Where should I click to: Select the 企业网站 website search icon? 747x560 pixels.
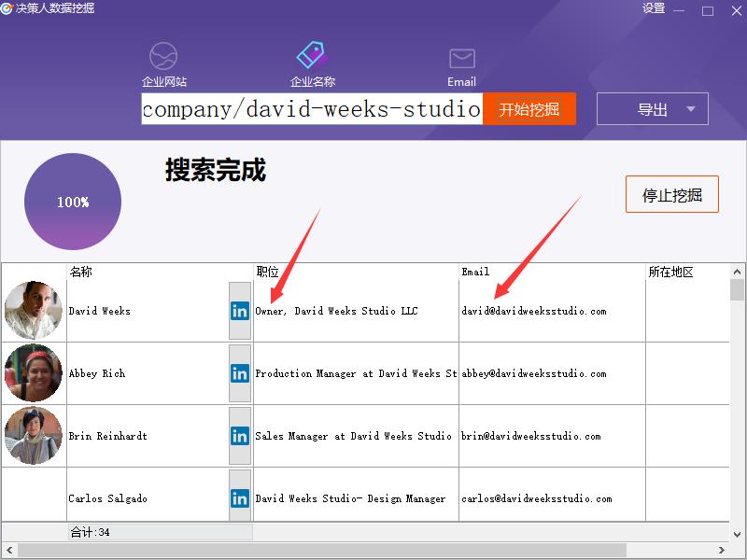tap(163, 57)
